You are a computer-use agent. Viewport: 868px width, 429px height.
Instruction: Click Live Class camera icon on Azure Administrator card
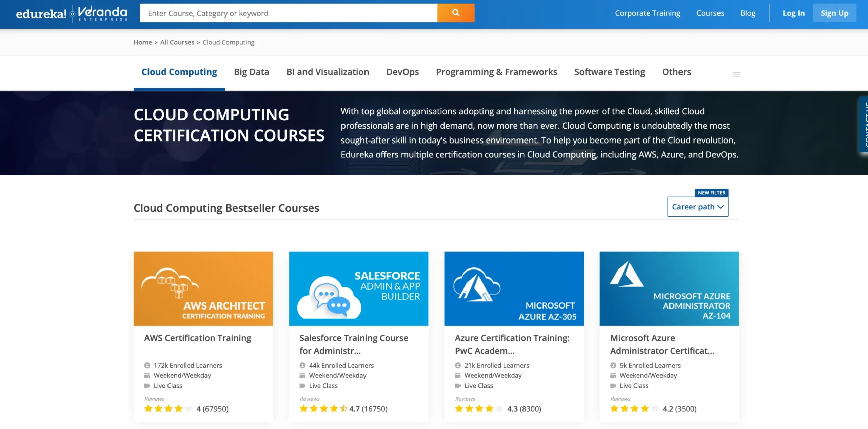613,386
